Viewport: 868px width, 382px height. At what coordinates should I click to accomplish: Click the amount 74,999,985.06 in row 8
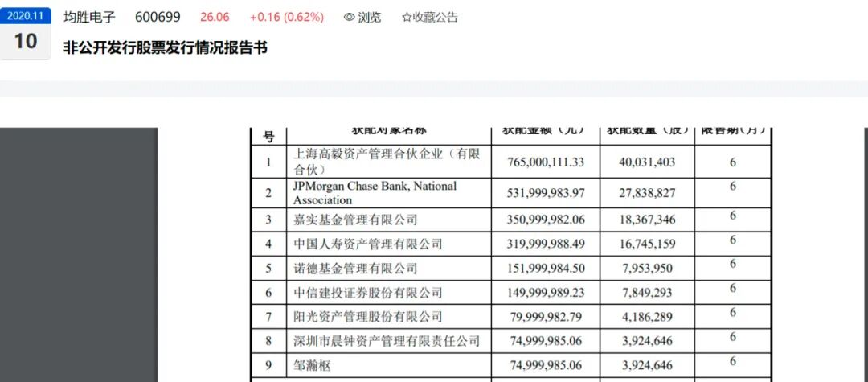(545, 341)
